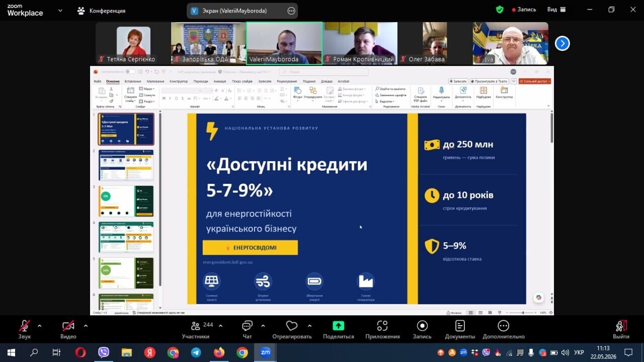Switch to the Показ слайдів ribbon tab
Screen dimensions: 644x362
click(243, 81)
